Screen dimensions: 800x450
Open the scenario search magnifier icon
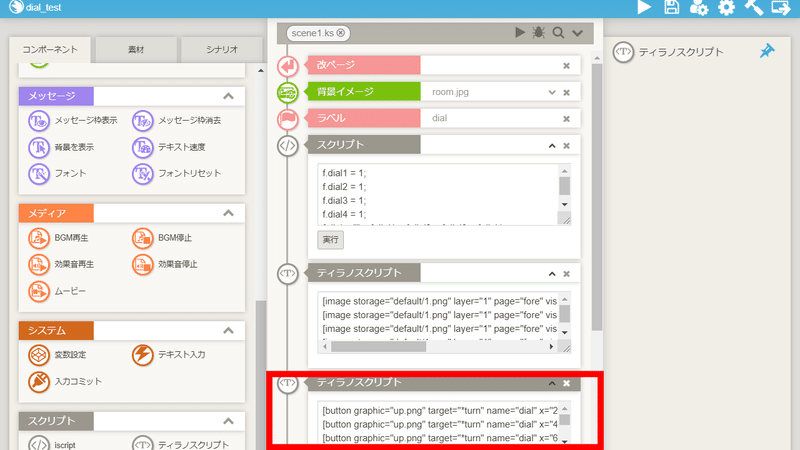tap(558, 33)
